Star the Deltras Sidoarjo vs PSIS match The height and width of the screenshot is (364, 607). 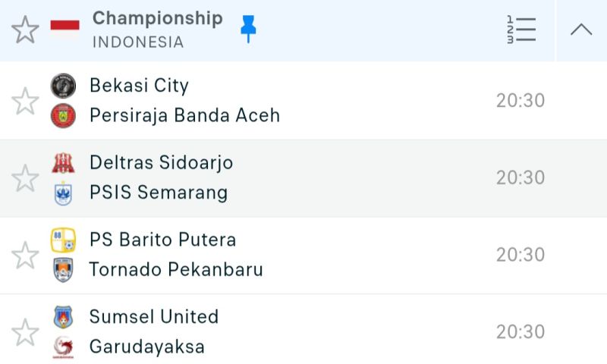click(x=25, y=178)
